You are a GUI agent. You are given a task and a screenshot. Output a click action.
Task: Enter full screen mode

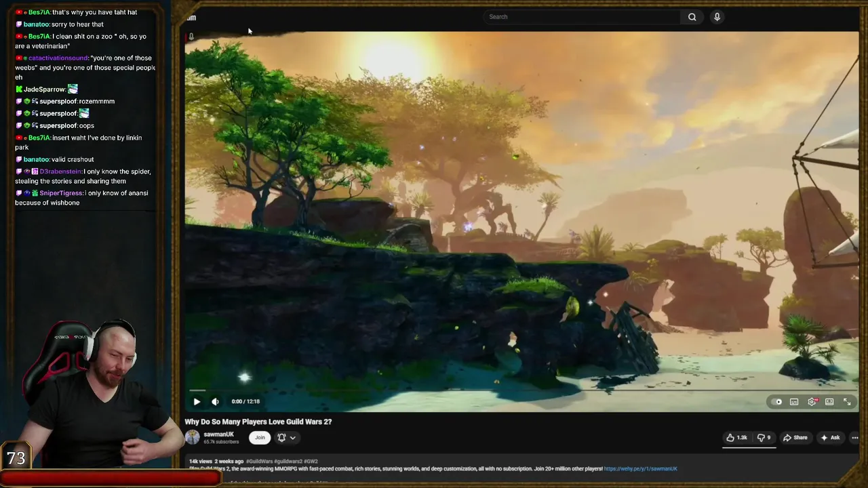(847, 402)
